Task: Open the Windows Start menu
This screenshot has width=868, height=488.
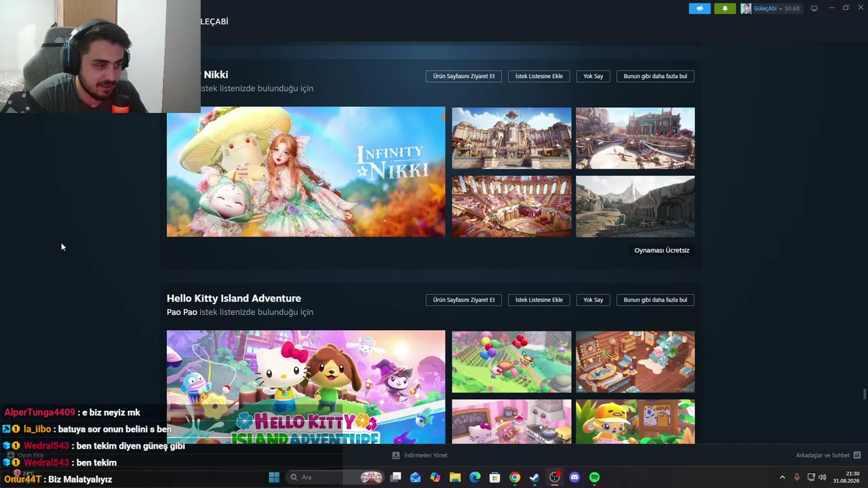Action: 274,477
